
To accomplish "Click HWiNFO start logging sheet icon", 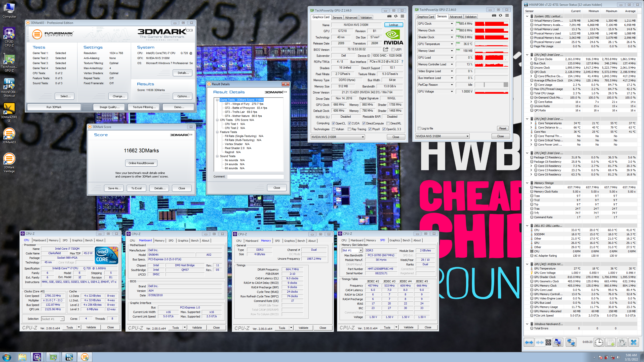I will coord(611,342).
